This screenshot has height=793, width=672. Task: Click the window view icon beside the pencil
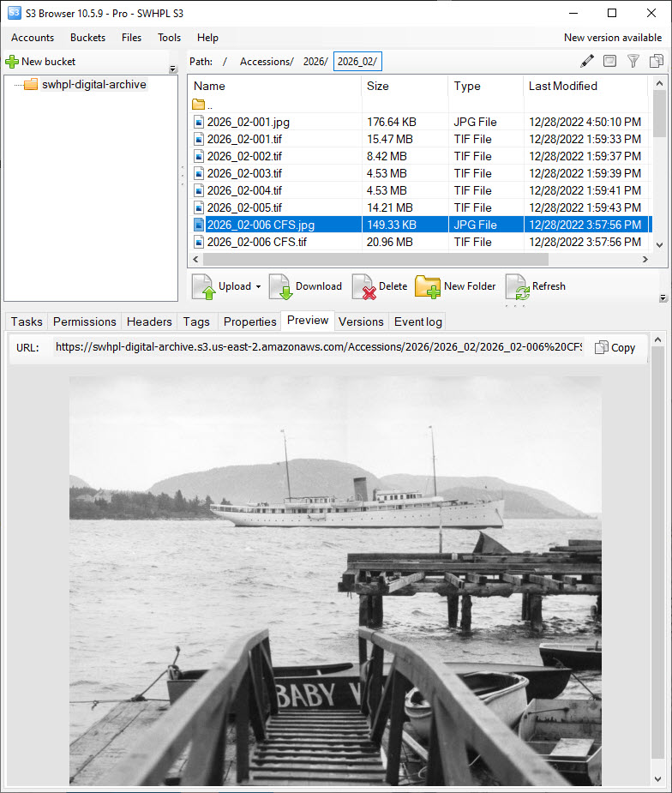[610, 61]
